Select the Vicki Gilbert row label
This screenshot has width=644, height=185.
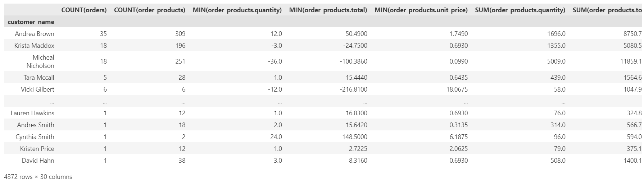(37, 89)
